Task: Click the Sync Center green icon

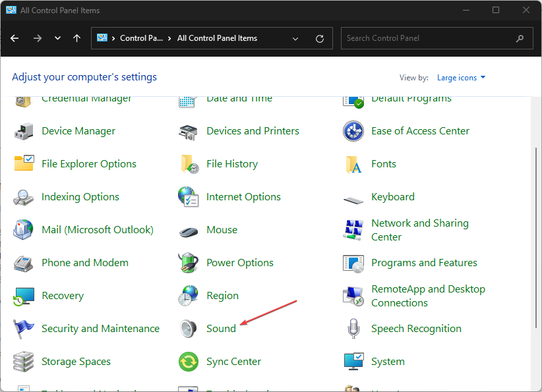Action: pos(189,362)
